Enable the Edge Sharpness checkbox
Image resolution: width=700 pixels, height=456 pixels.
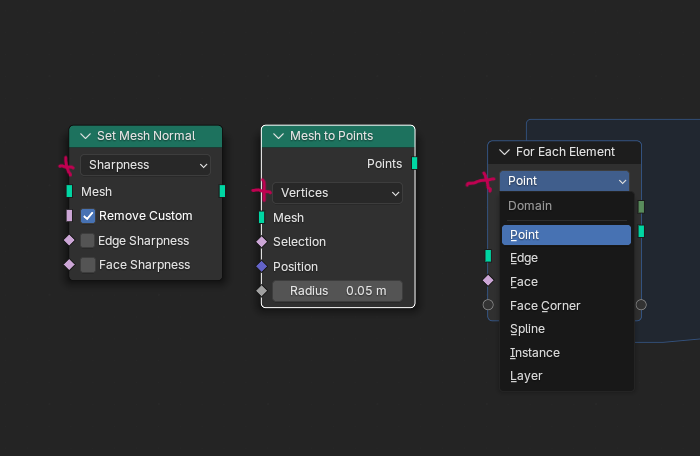tap(88, 240)
